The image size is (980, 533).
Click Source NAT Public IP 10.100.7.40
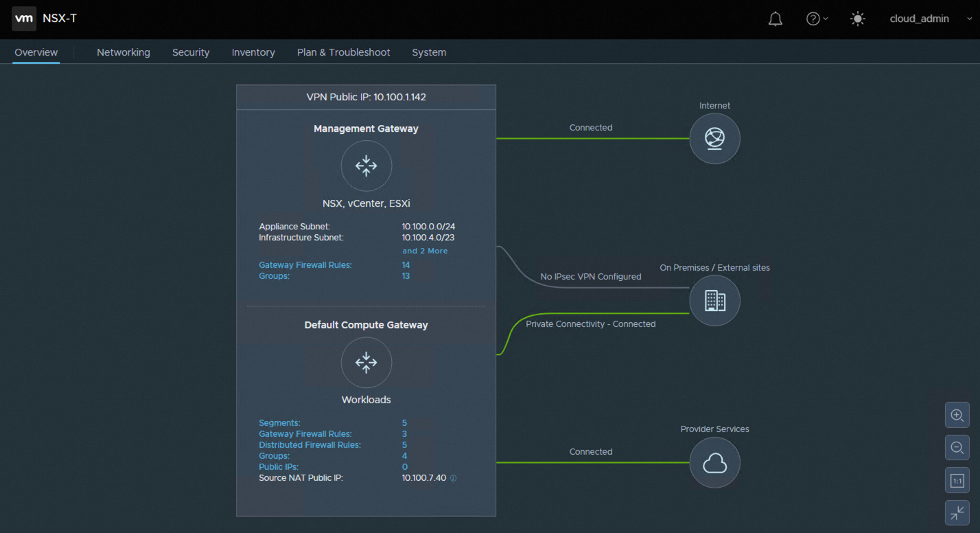(424, 477)
